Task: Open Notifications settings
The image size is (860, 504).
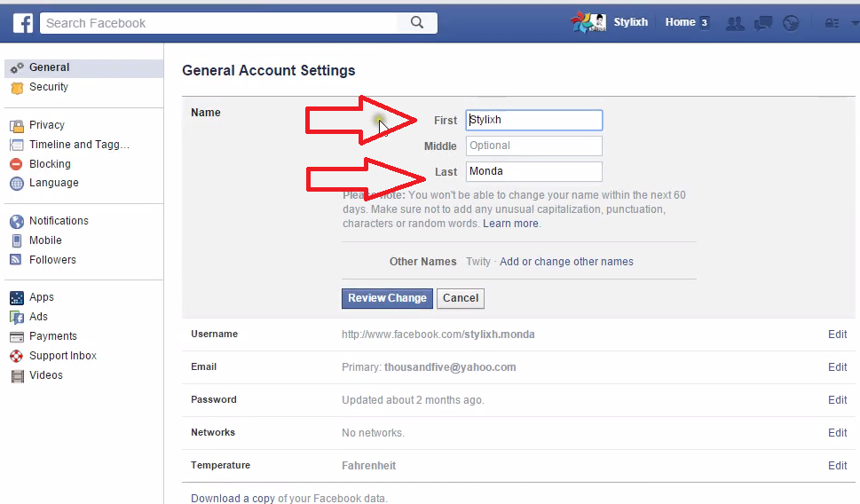Action: tap(59, 220)
